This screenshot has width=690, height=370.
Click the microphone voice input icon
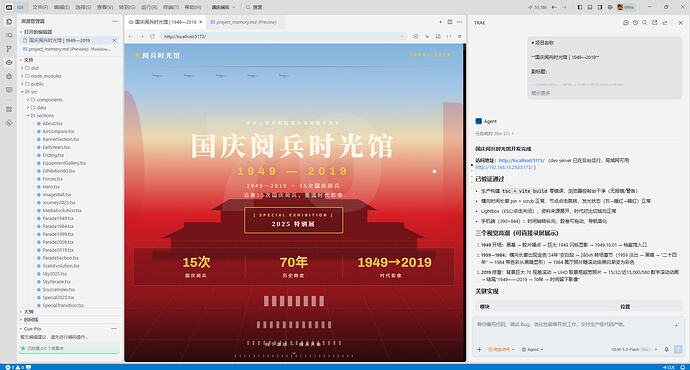pos(667,349)
